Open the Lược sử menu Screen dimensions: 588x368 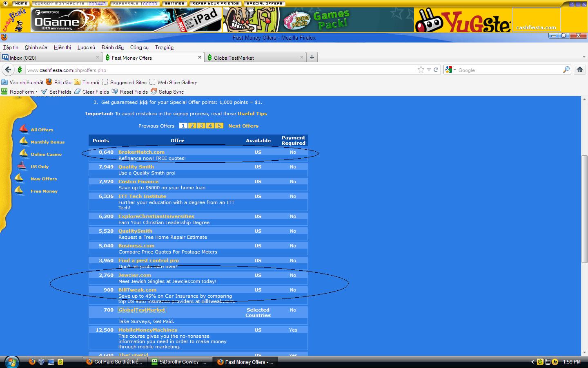coord(86,47)
